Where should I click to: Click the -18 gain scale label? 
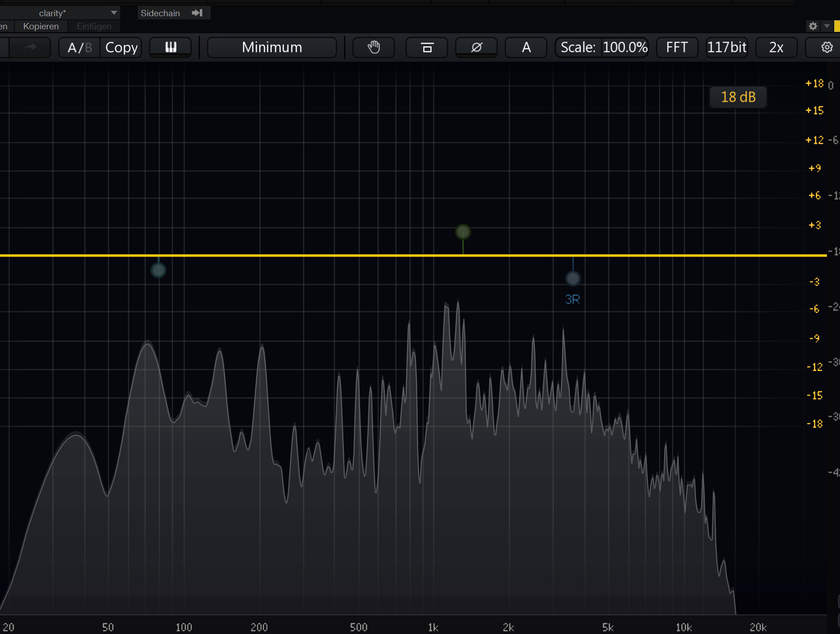(814, 424)
